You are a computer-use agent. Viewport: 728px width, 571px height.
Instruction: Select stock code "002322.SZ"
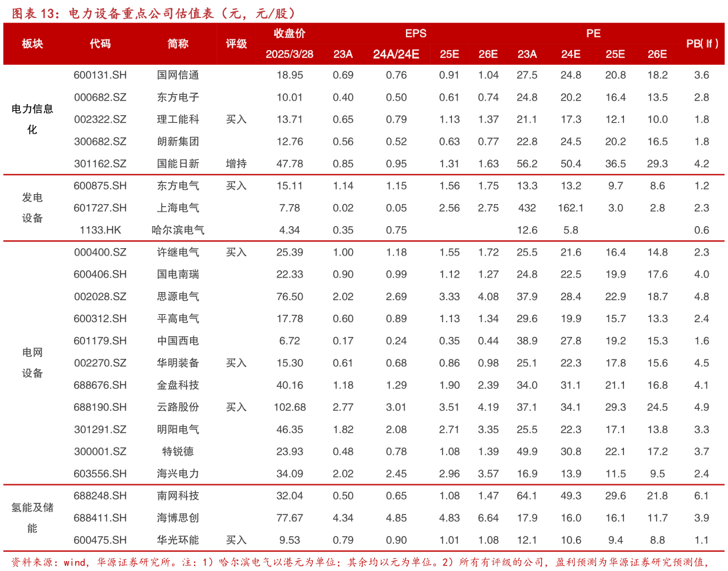click(100, 119)
